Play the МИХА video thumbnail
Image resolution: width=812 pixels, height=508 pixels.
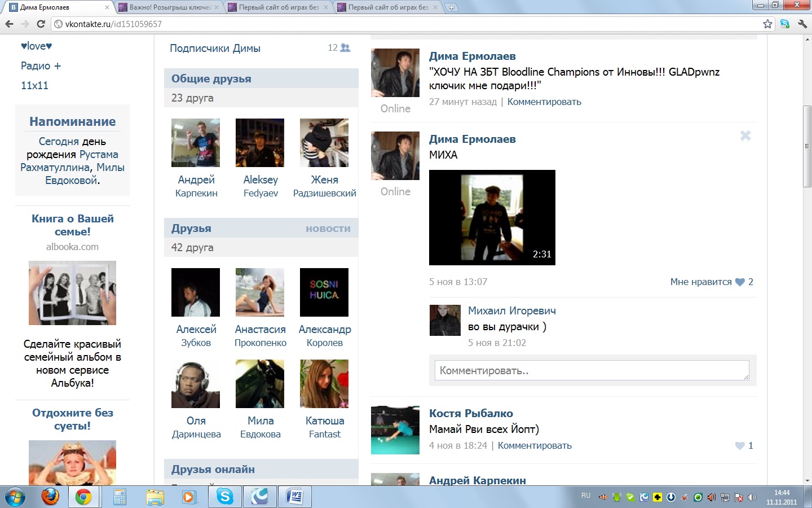492,217
